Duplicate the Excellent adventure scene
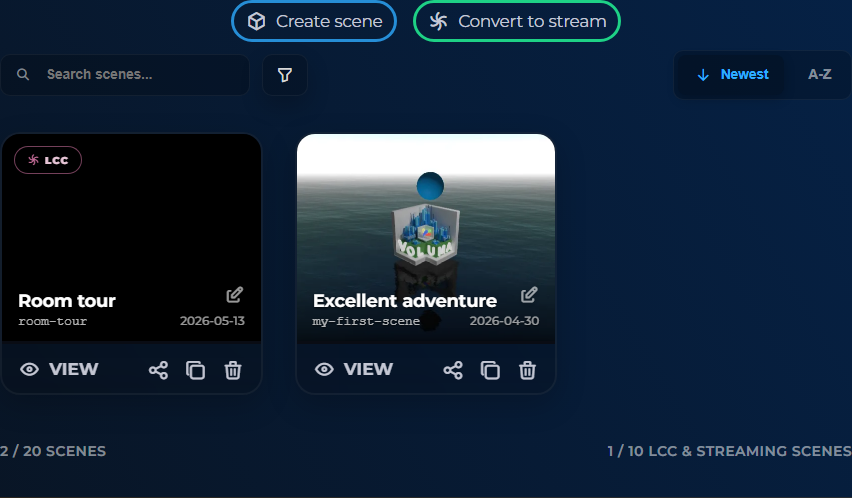The image size is (852, 498). pos(490,370)
